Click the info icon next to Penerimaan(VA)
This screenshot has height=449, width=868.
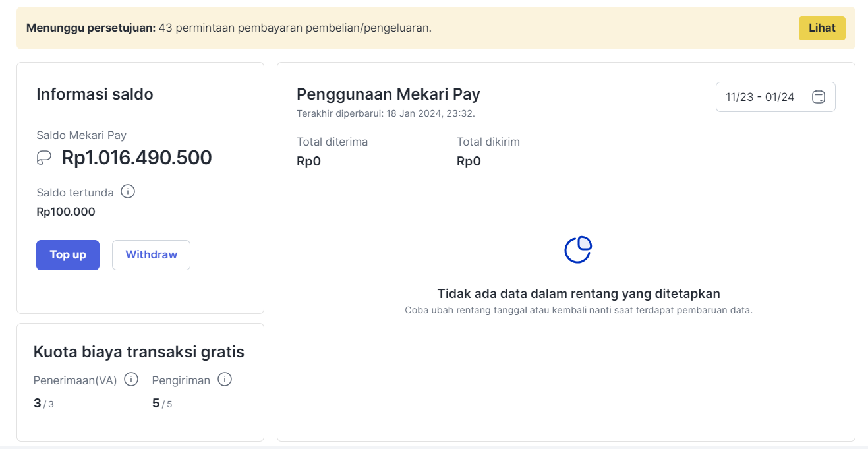click(131, 380)
